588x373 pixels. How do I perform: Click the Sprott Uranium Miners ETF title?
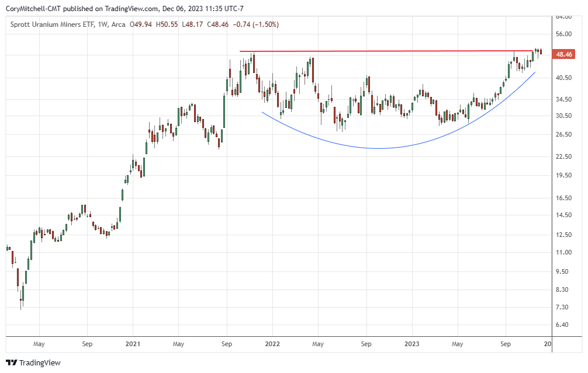(53, 25)
